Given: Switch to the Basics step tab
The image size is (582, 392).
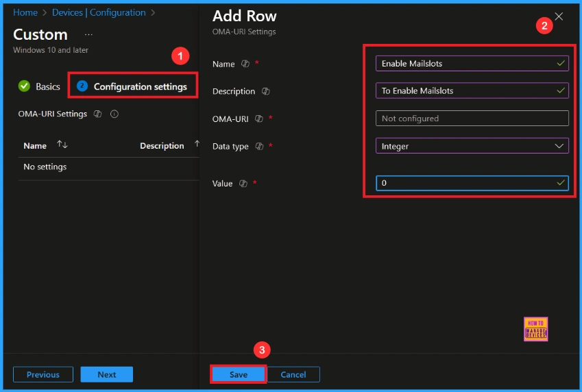Looking at the screenshot, I should click(40, 86).
